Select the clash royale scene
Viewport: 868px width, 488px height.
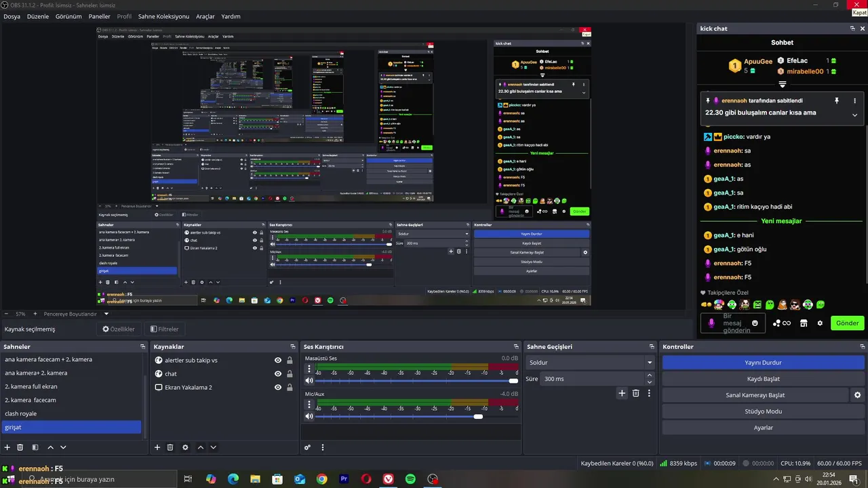pyautogui.click(x=71, y=413)
